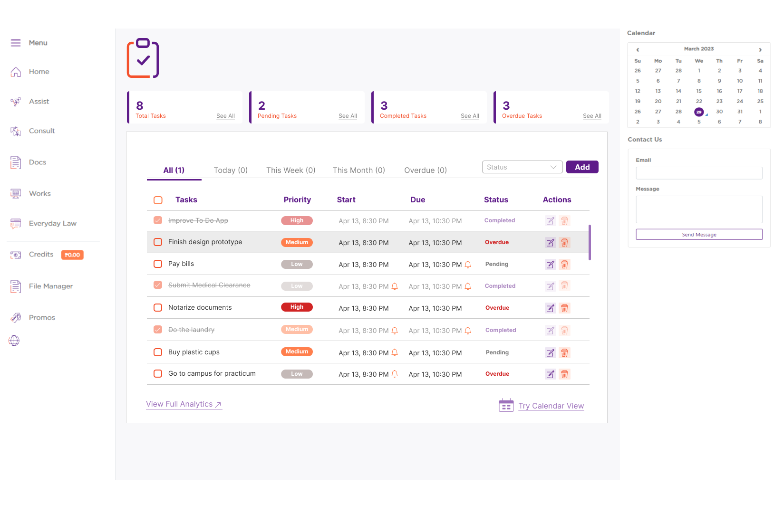Click edit icon for Buy plastic cups

(550, 353)
